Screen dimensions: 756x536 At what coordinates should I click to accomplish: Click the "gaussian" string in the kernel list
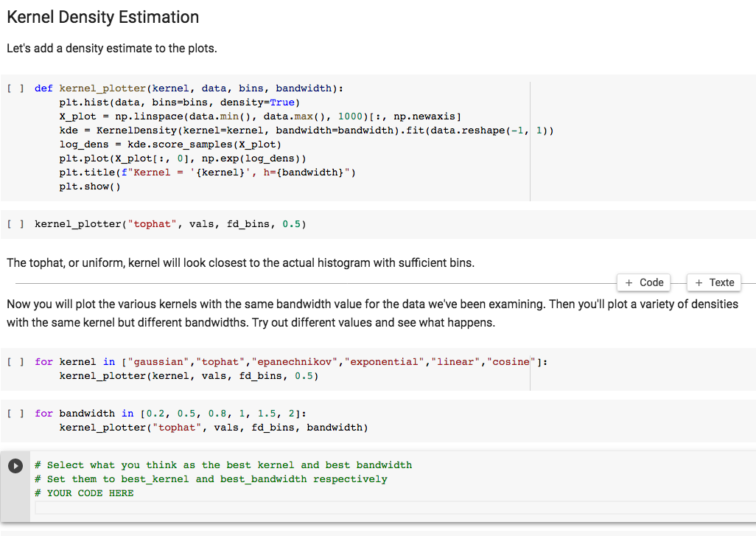pos(158,362)
